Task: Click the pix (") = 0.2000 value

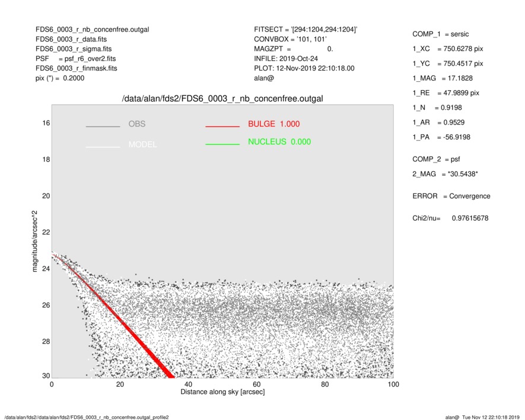Action: point(60,78)
